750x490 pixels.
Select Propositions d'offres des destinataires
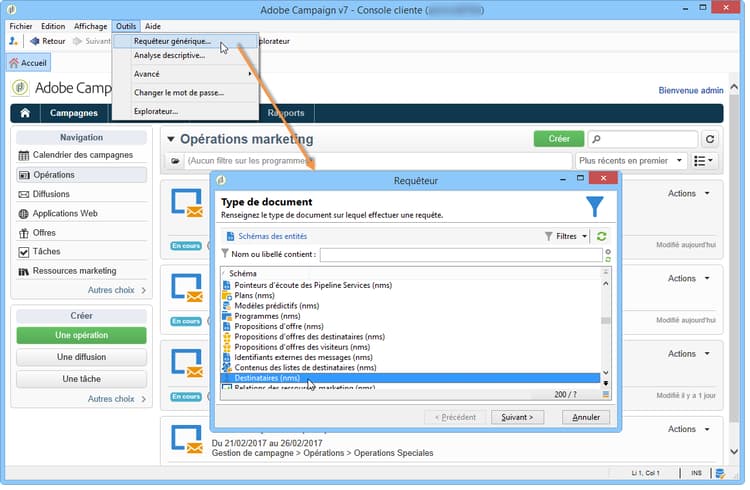pos(309,337)
